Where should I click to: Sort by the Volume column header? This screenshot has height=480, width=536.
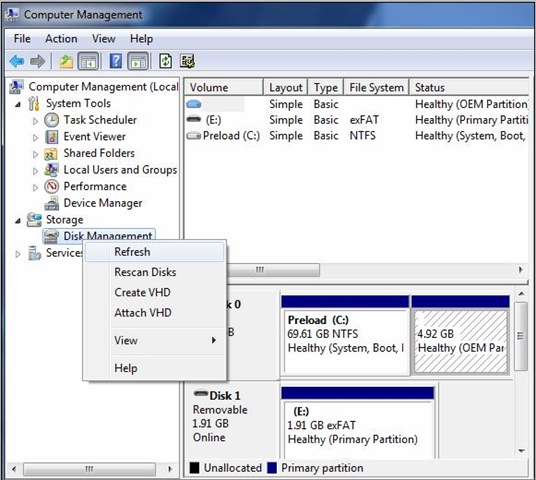coord(224,88)
